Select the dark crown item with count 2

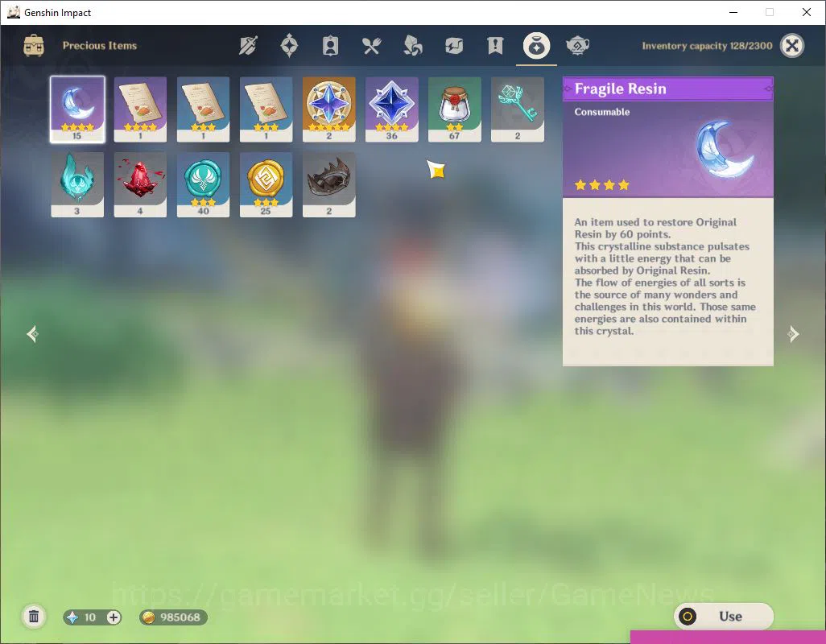click(x=328, y=185)
